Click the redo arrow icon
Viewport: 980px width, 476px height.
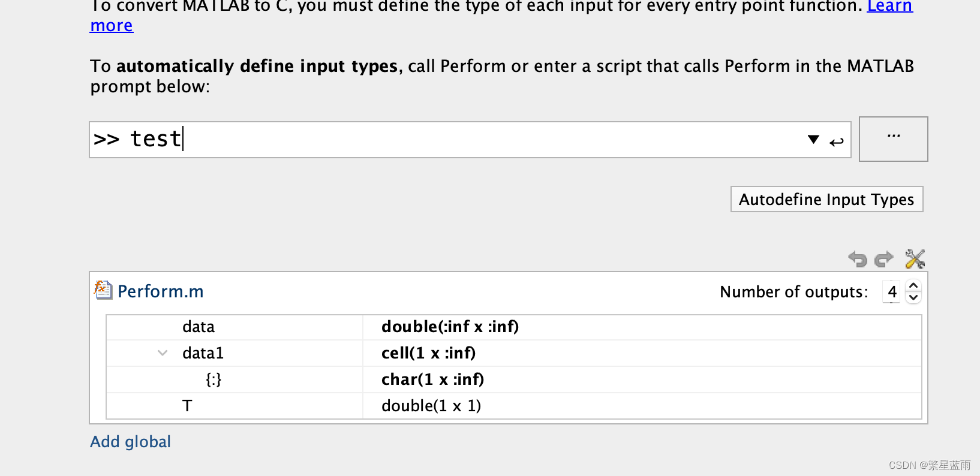[x=883, y=259]
